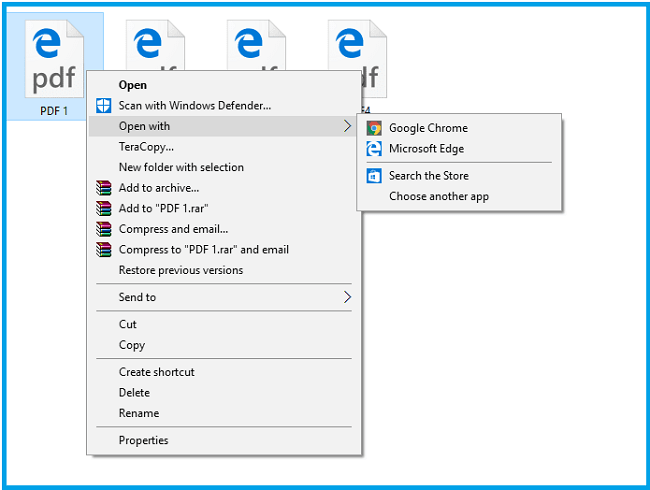Click the Google Chrome icon in submenu
Screen dimensions: 650x490
[374, 128]
